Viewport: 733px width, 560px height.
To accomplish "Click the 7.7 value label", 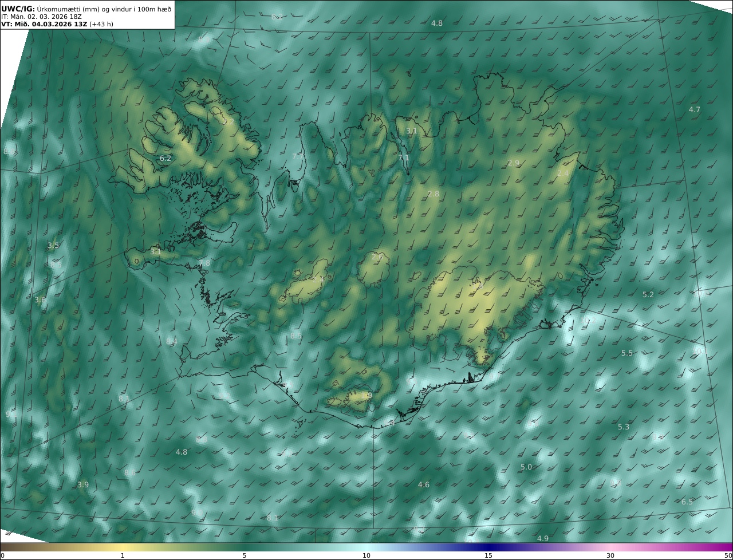I will [298, 156].
